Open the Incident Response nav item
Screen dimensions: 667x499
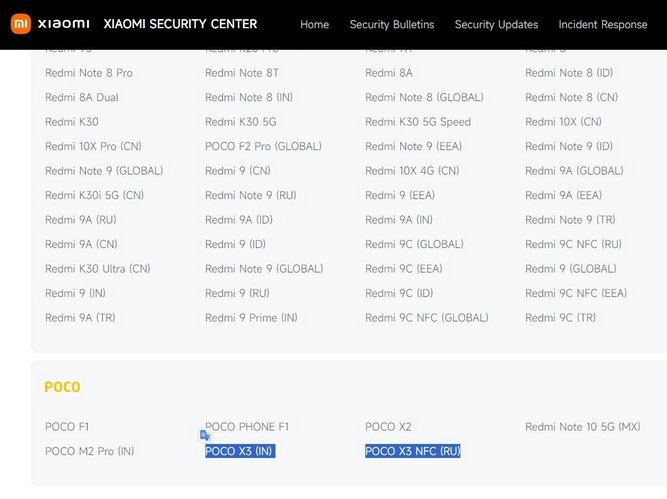(x=603, y=25)
